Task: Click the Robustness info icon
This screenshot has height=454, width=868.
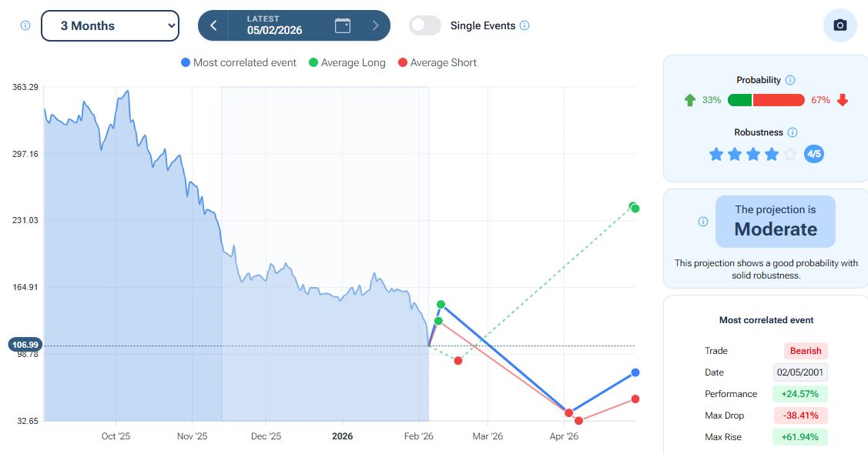Action: (x=793, y=132)
